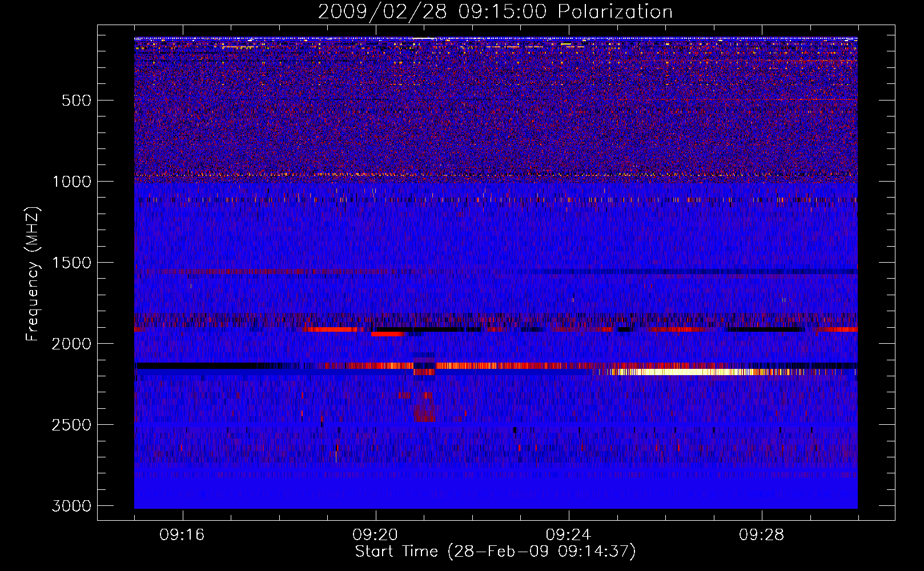This screenshot has height=571, width=924.
Task: Click the red patch just above 2500 MHz
Action: (424, 412)
